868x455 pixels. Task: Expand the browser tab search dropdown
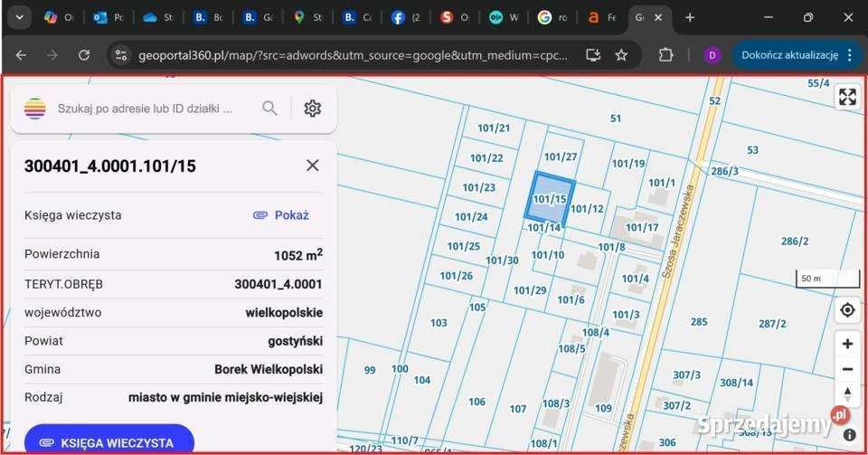point(18,17)
